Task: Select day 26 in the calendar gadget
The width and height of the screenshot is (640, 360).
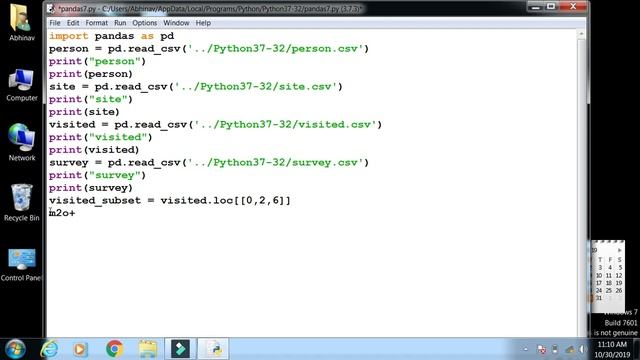Action: click(619, 290)
